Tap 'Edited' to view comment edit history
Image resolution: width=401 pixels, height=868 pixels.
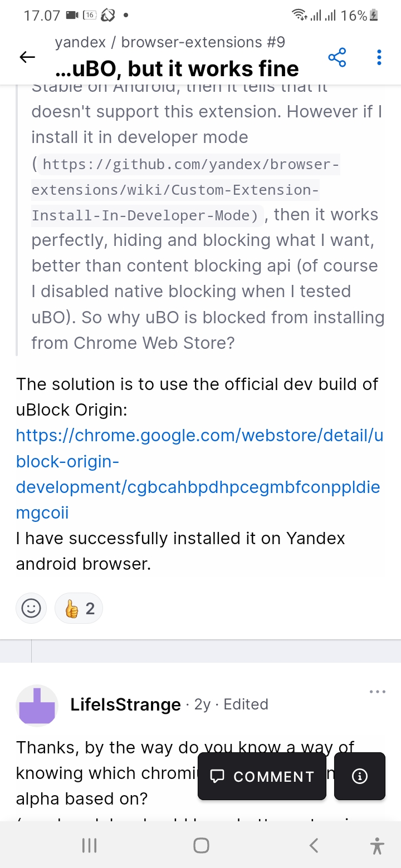pyautogui.click(x=246, y=704)
